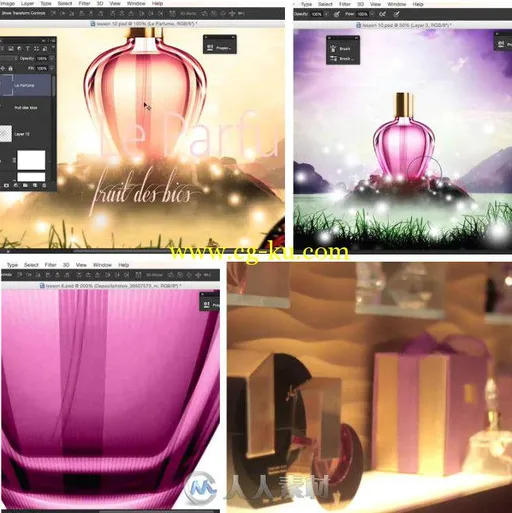Open brush Opacity dropdown arrow in lesson 10 window

click(326, 14)
